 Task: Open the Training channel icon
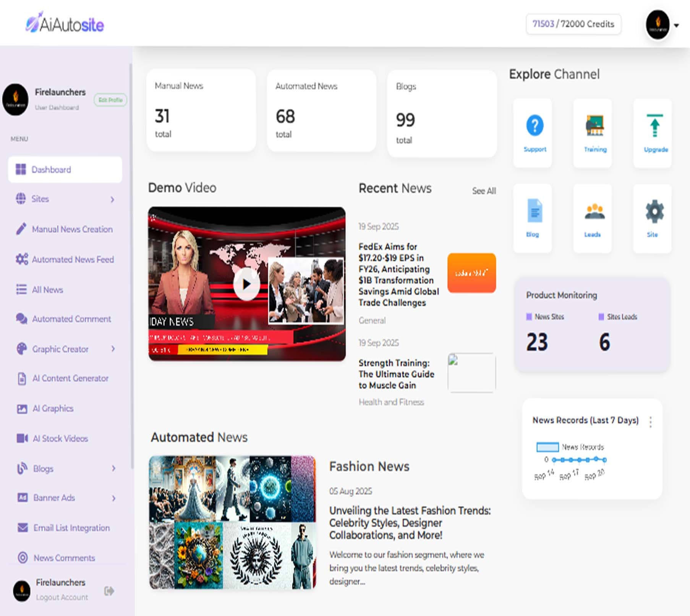[x=595, y=126]
